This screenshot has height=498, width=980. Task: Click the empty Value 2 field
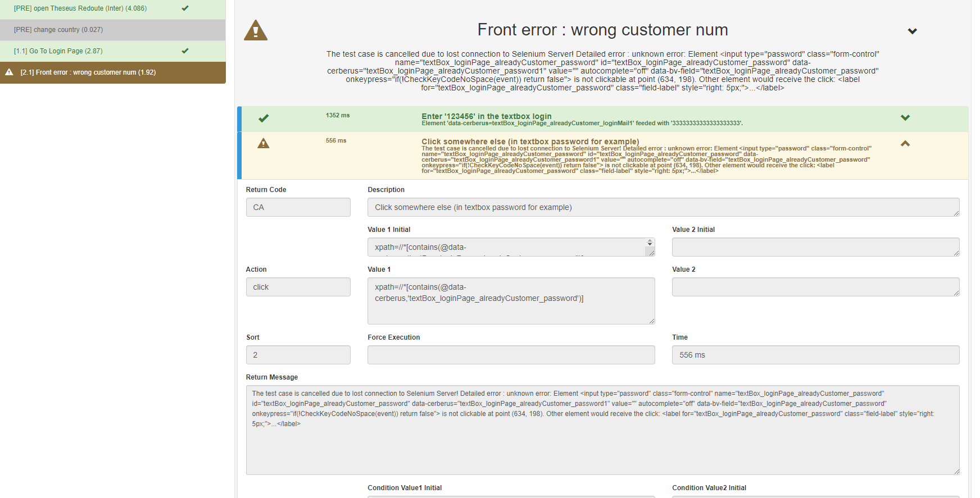tap(816, 287)
